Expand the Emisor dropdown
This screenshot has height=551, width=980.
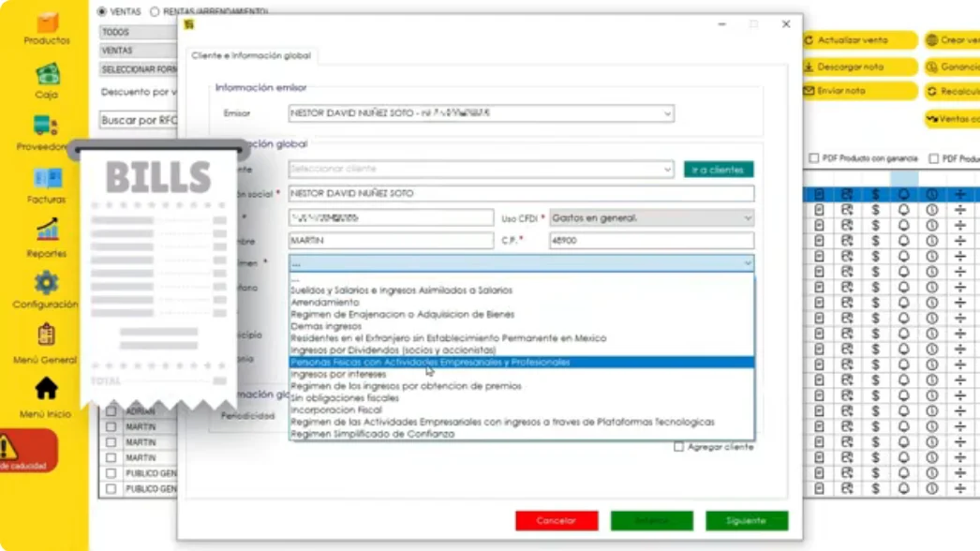point(667,113)
